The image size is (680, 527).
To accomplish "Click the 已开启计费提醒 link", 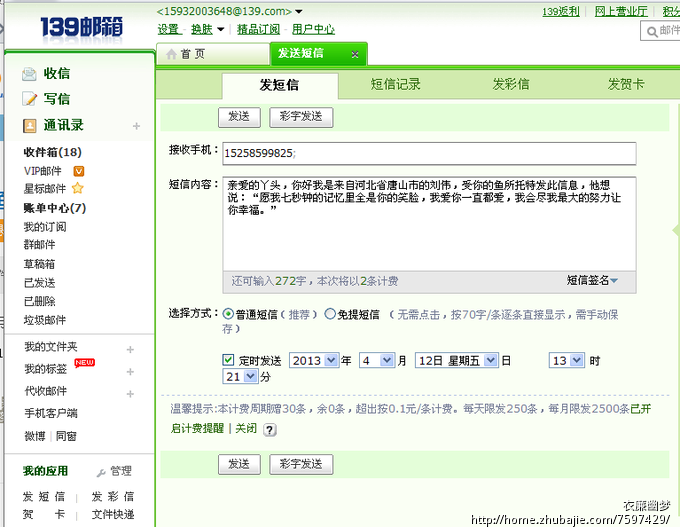I will [x=197, y=429].
